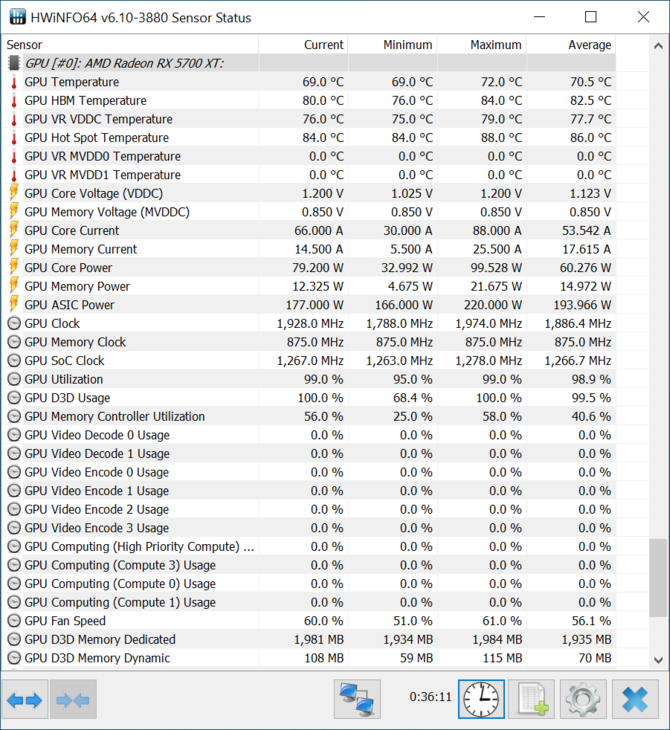Click the HWiNFO64 title bar app icon
Image resolution: width=670 pixels, height=730 pixels.
point(17,17)
